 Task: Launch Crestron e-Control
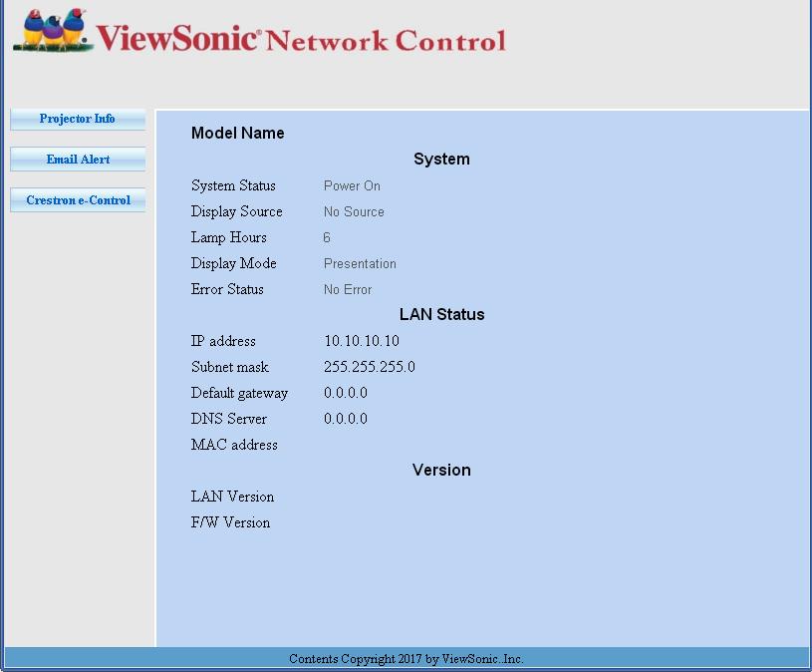click(x=78, y=200)
